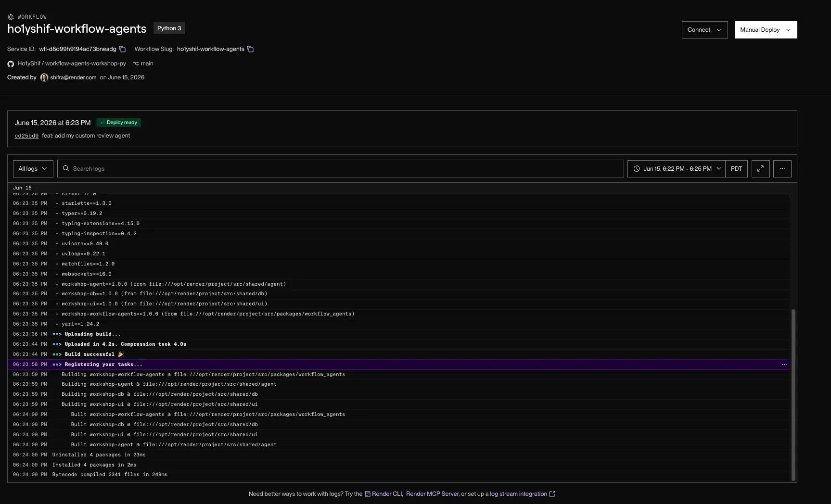Click the Deploy ready status badge
Viewport: 831px width, 504px height.
coord(118,123)
